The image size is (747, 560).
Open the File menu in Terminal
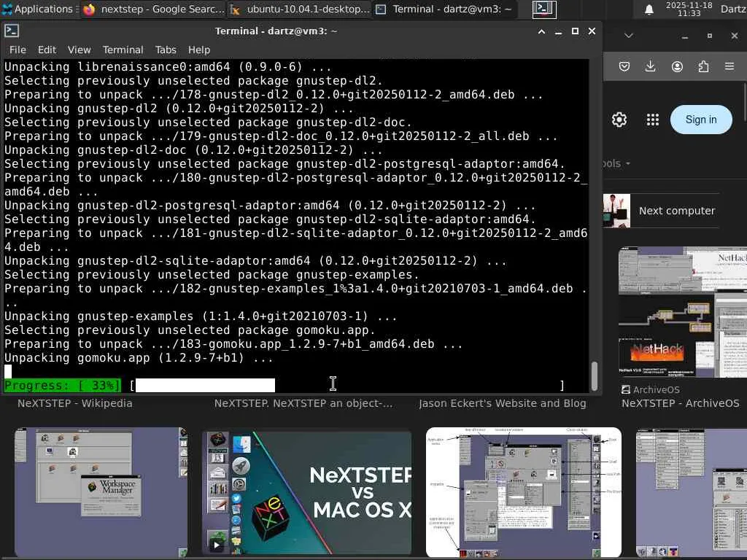click(x=18, y=50)
